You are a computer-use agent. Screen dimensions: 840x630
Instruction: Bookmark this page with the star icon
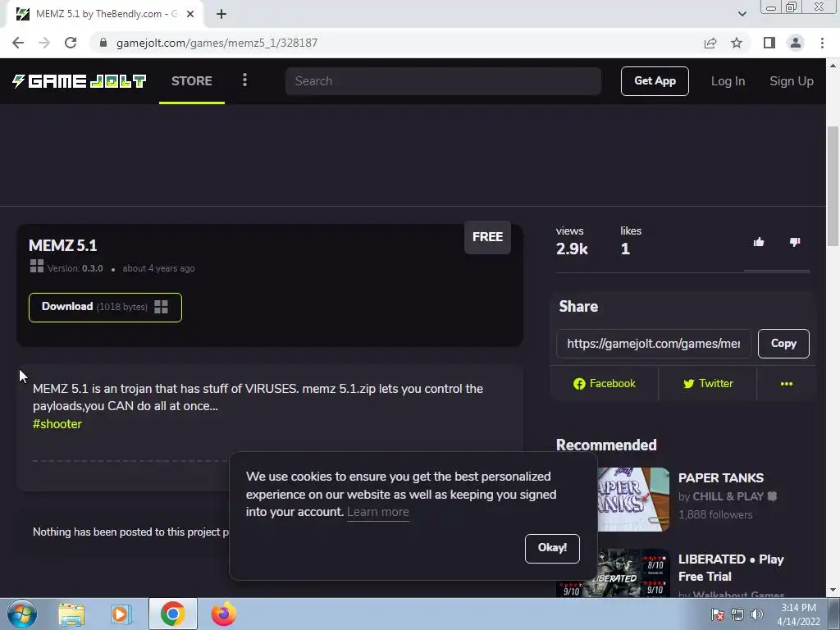pyautogui.click(x=737, y=43)
